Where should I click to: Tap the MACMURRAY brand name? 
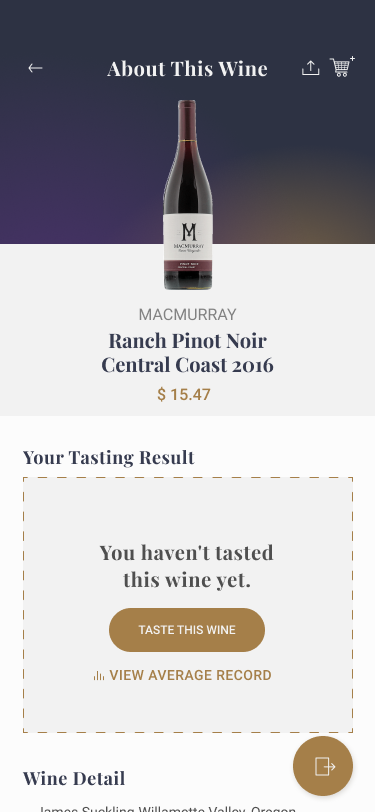(188, 314)
